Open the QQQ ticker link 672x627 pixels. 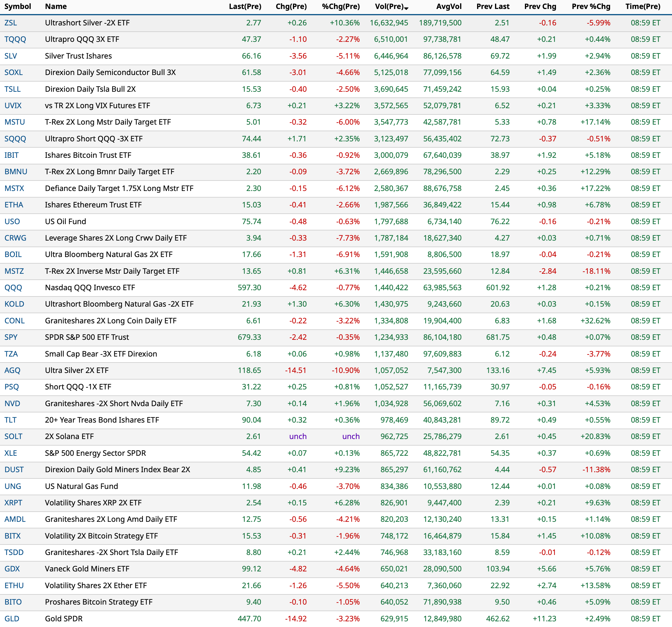(x=13, y=287)
